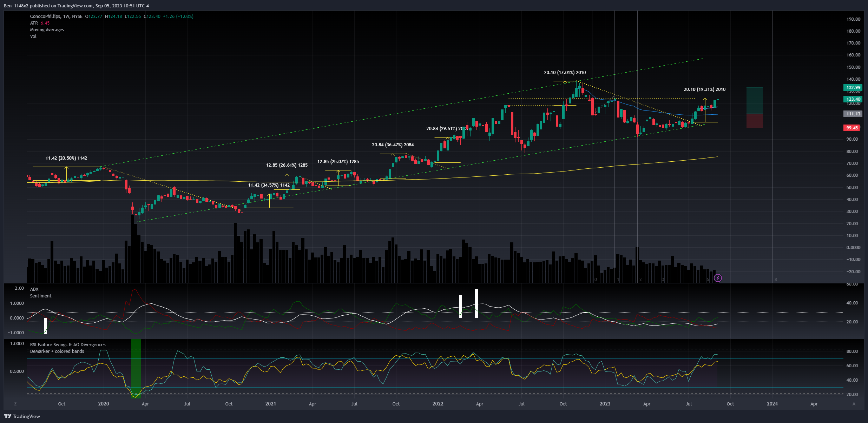Click the 80.00 label on RSI pane scale
868x423 pixels.
852,351
